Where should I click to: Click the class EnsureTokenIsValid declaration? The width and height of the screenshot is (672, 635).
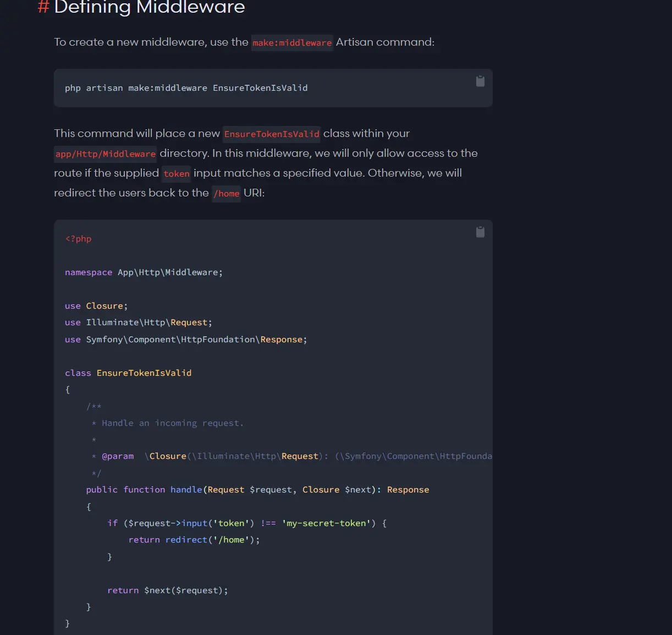click(128, 373)
